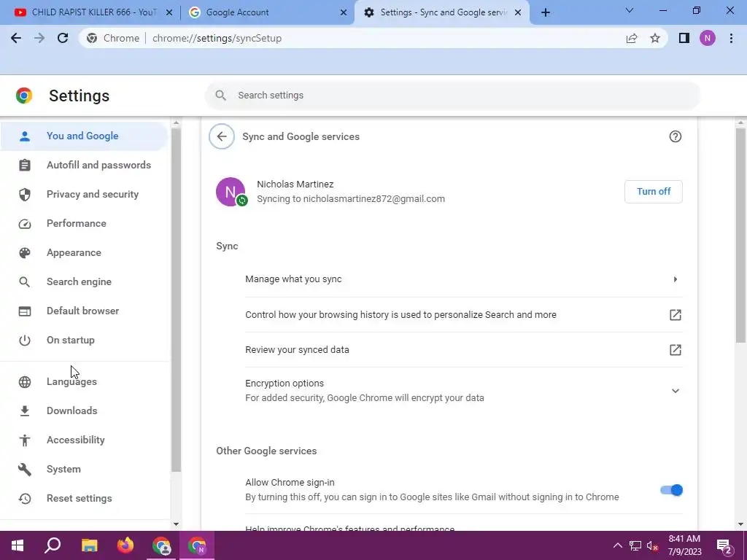Viewport: 747px width, 560px height.
Task: Open notification center in taskbar
Action: click(x=724, y=545)
